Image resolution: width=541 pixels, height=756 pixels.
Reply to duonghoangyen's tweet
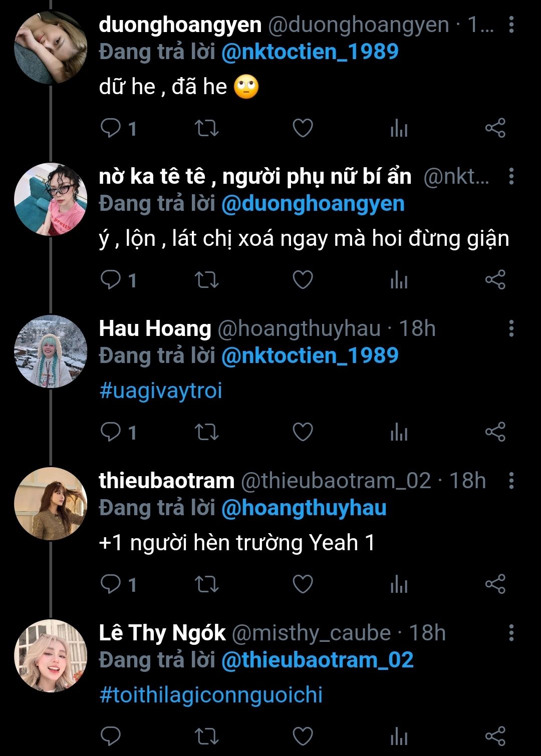click(111, 128)
